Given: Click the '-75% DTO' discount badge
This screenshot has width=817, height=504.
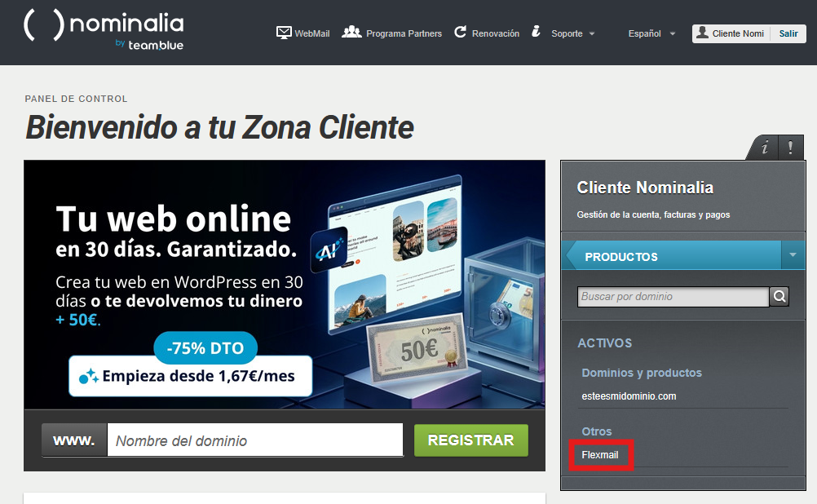Looking at the screenshot, I should click(205, 347).
